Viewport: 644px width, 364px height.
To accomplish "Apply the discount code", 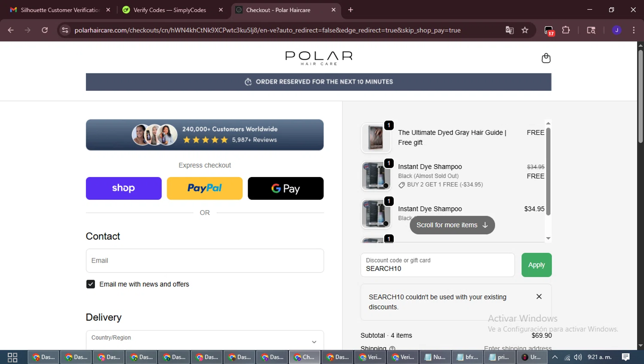I will (536, 265).
